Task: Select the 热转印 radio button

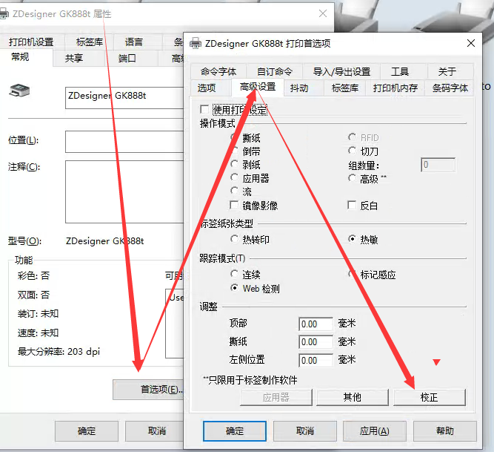Action: [234, 239]
